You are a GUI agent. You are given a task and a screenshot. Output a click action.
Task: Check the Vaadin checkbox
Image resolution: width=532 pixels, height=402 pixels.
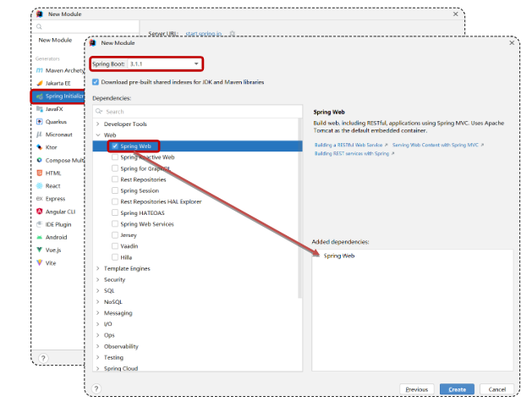click(x=115, y=245)
